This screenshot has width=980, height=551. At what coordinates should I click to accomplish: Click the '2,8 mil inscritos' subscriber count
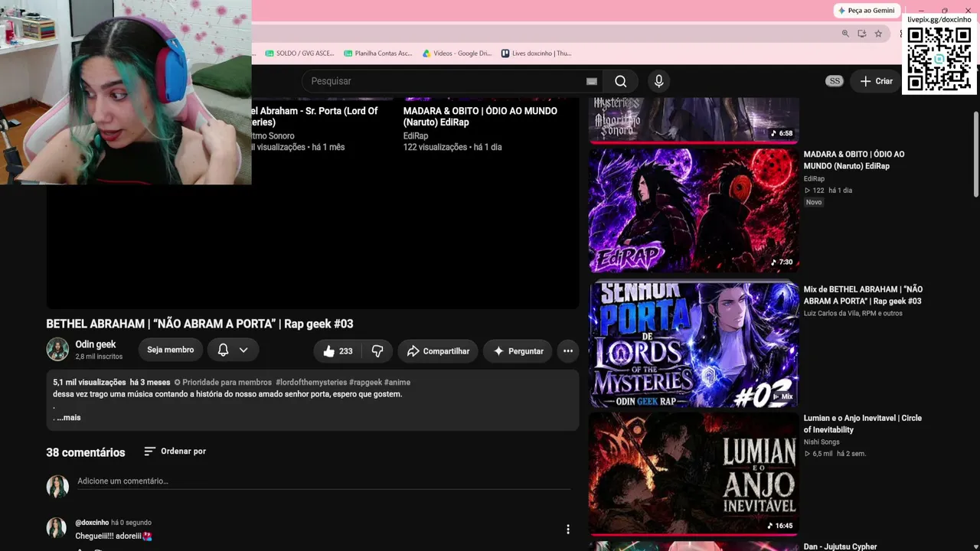[x=99, y=357]
